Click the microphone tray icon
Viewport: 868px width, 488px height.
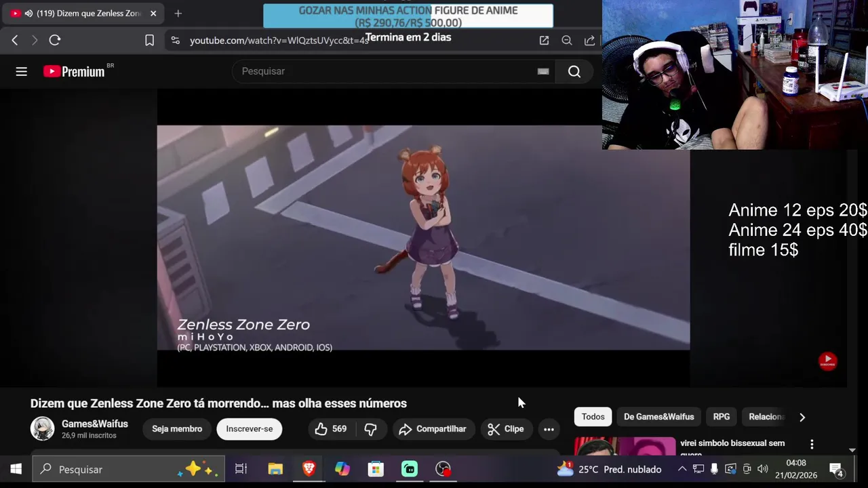(714, 469)
